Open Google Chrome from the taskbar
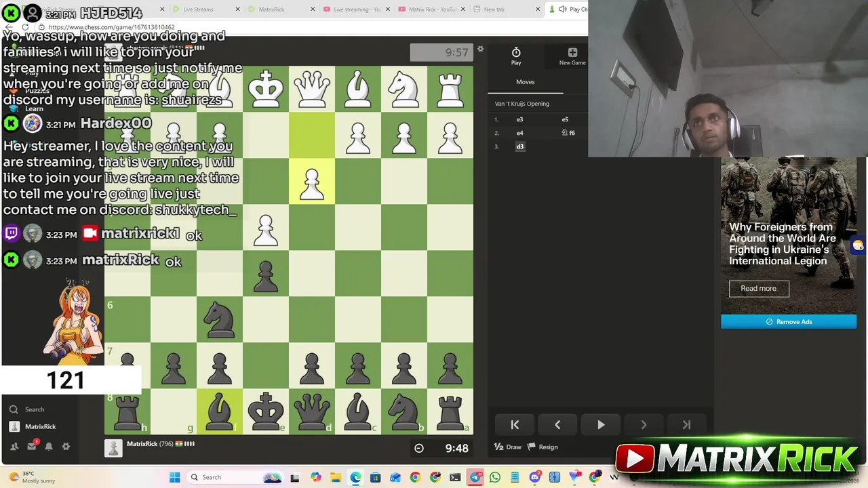This screenshot has width=868, height=488. pos(415,477)
